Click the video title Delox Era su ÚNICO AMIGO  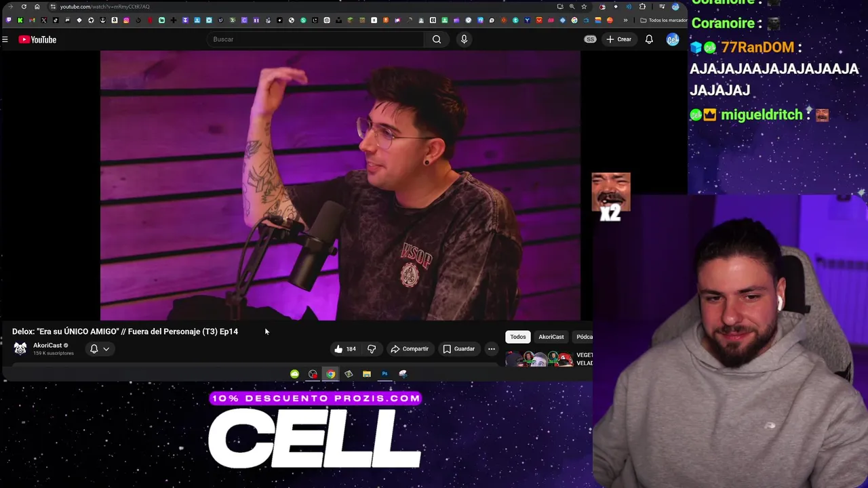pos(125,331)
